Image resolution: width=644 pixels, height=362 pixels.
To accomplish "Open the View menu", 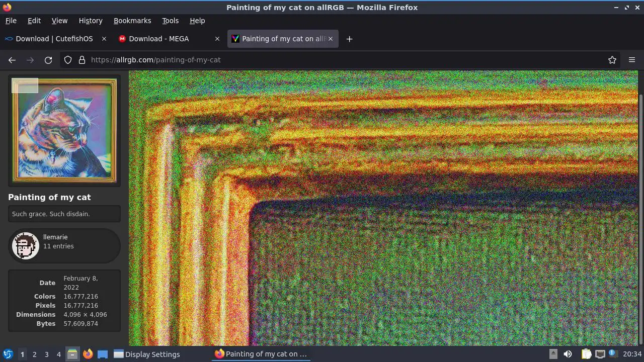I will (59, 21).
